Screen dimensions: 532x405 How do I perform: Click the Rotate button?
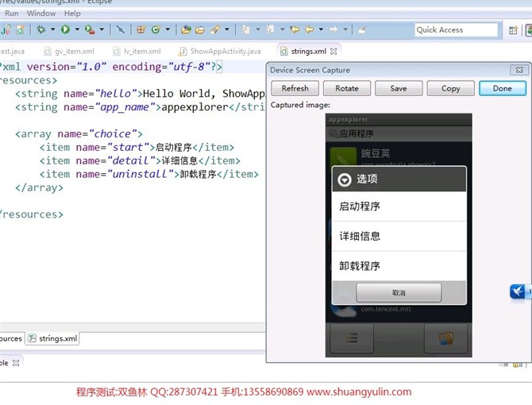pyautogui.click(x=347, y=88)
